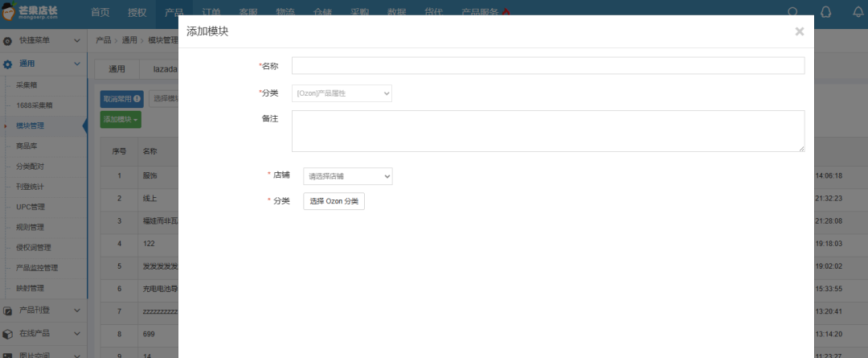Image resolution: width=868 pixels, height=358 pixels.
Task: Click the 选择 Ozon 分类 button
Action: click(334, 201)
